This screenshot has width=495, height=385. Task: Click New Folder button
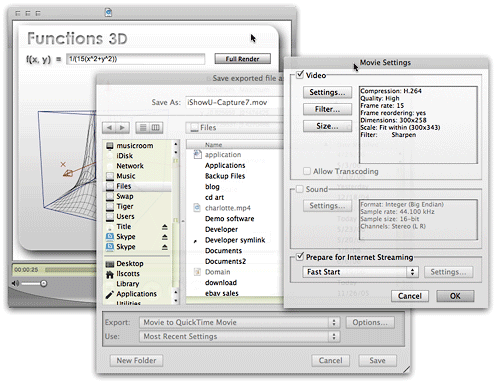(x=136, y=360)
